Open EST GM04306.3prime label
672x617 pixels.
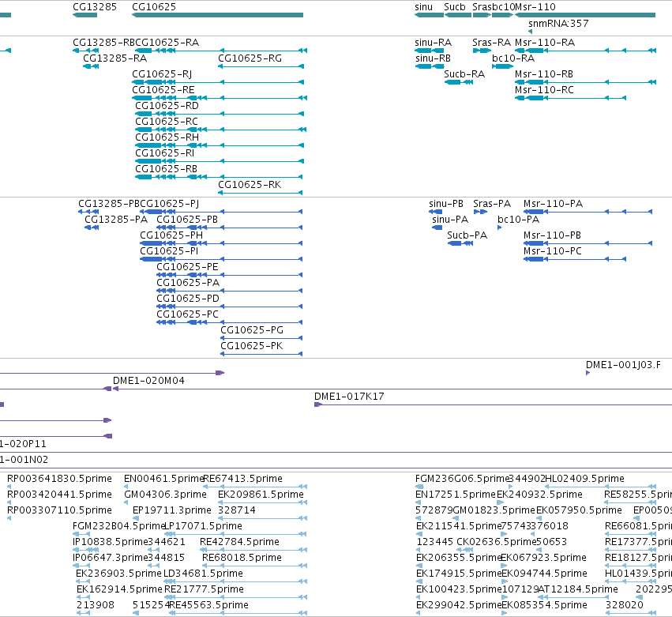165,495
